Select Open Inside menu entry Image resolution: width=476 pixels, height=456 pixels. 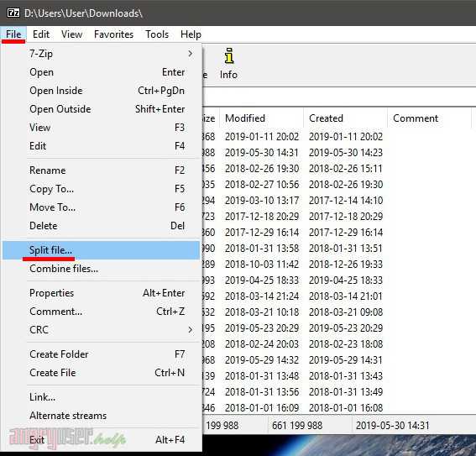[102, 91]
